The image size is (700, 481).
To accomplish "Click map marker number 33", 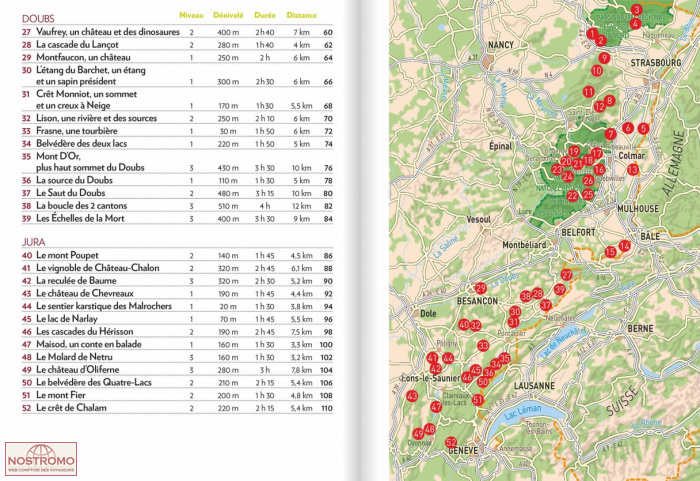I will pyautogui.click(x=483, y=345).
